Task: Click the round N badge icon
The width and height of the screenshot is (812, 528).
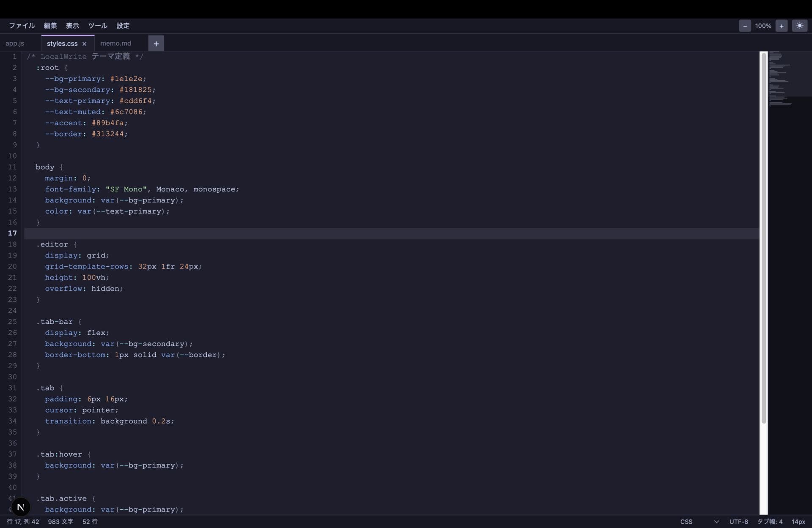Action: click(20, 506)
